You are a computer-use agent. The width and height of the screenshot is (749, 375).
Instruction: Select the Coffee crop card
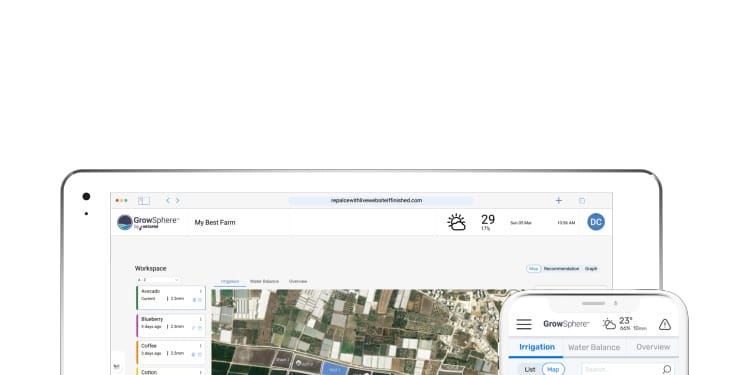point(171,352)
